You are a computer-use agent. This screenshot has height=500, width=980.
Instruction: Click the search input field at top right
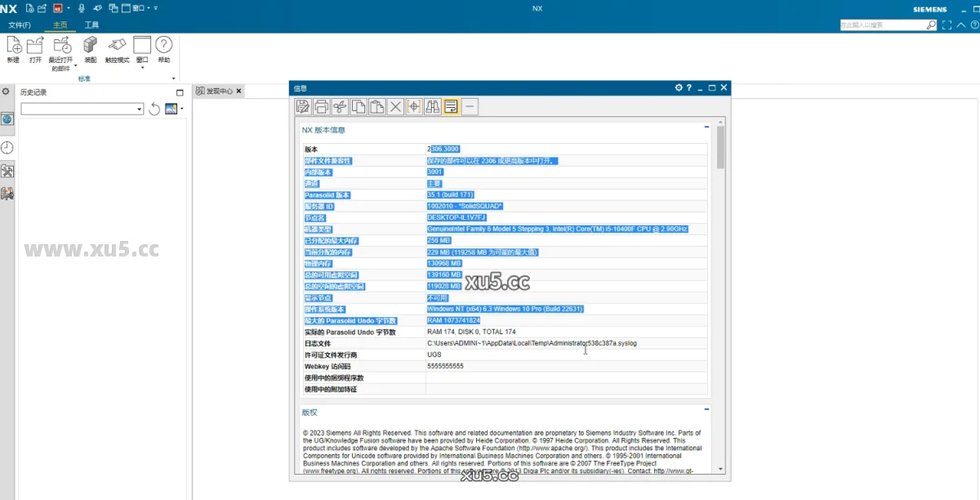882,25
